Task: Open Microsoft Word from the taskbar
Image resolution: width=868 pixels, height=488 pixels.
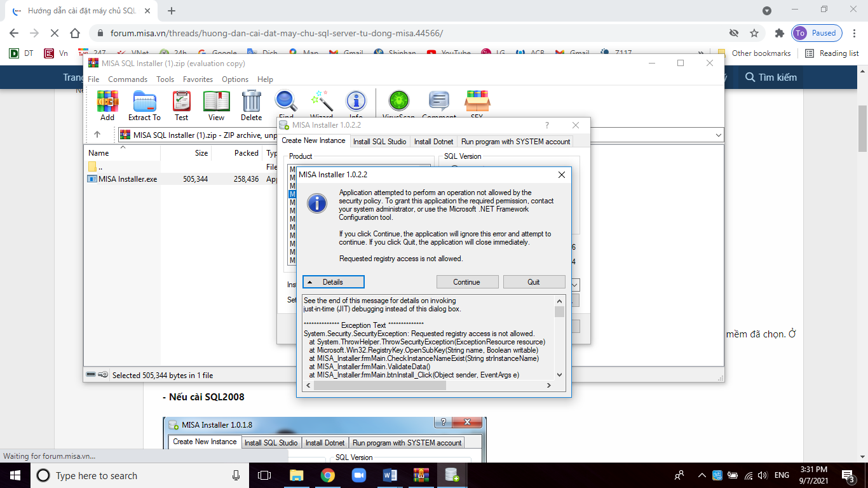Action: coord(390,475)
